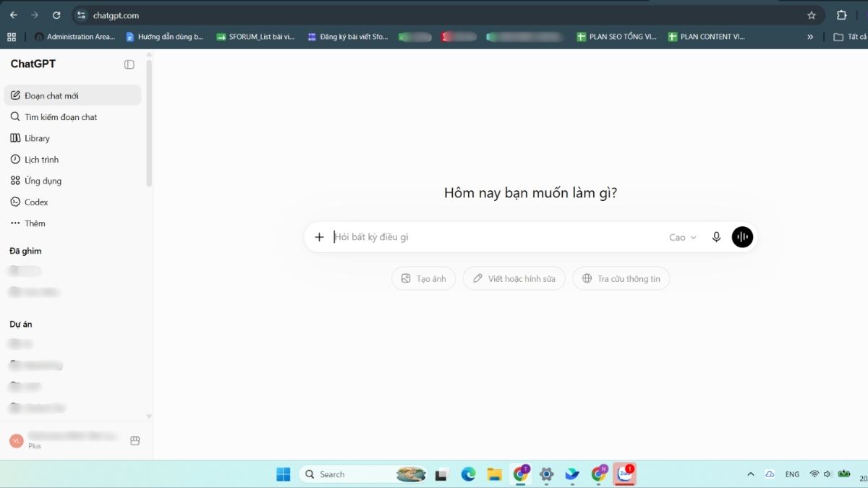
Task: Open Lịch trình schedule item
Action: [72, 159]
